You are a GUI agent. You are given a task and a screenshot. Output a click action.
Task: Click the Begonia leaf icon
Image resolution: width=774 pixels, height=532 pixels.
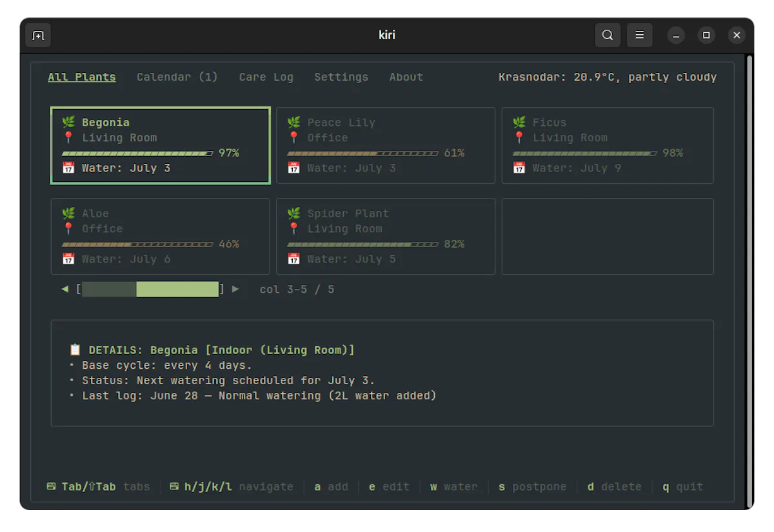click(68, 123)
